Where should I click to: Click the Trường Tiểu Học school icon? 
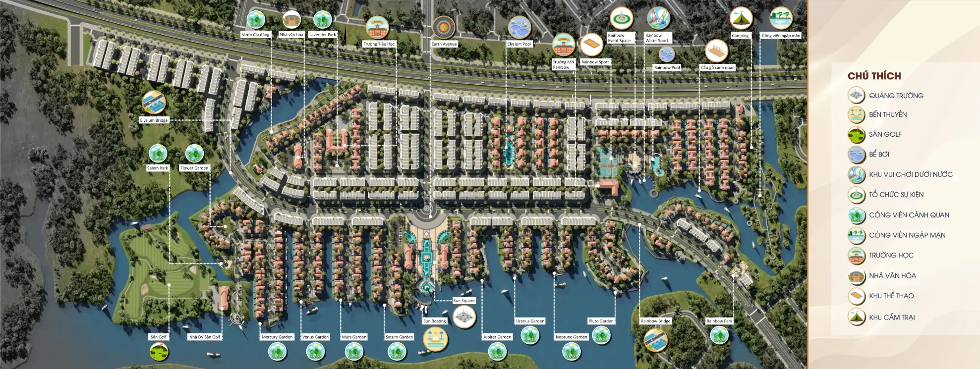click(377, 27)
